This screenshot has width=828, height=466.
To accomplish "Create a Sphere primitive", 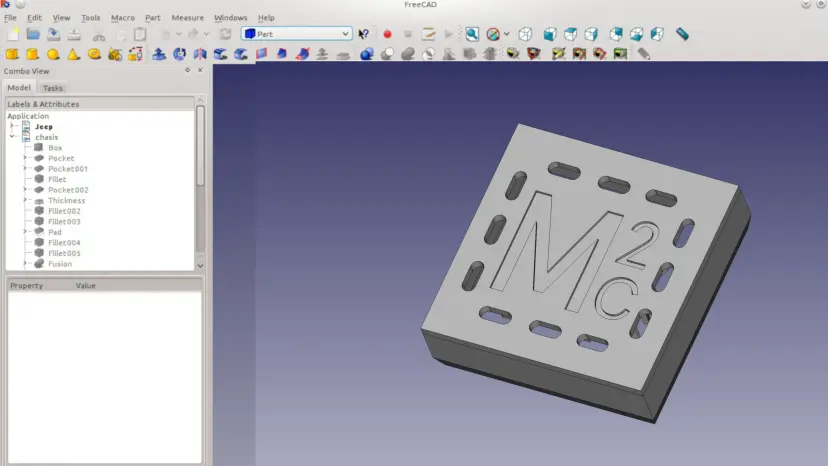I will [53, 54].
